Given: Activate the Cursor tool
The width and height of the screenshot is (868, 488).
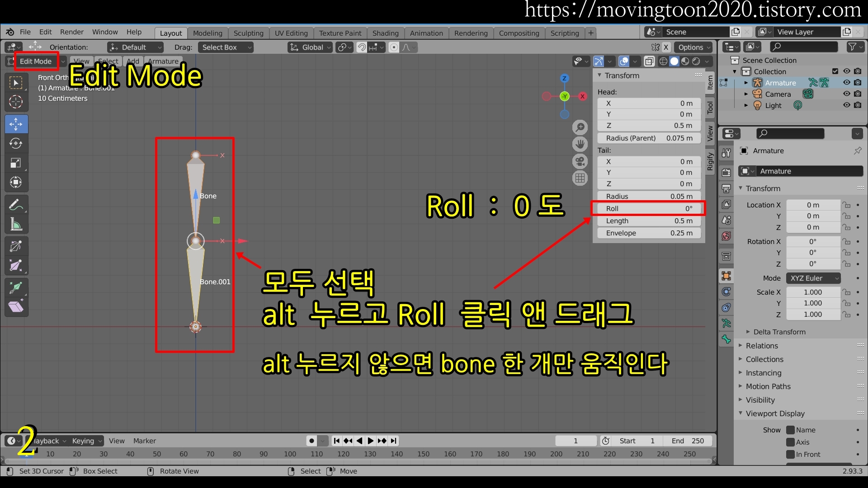Looking at the screenshot, I should (x=16, y=102).
